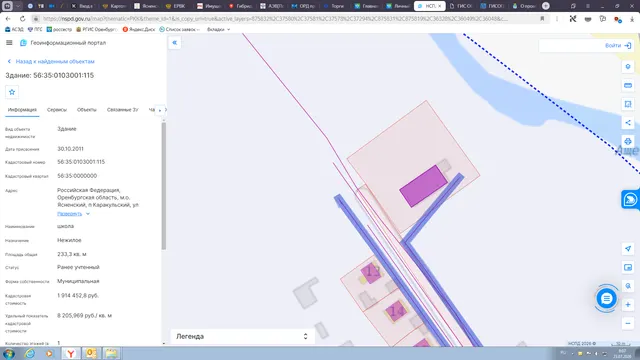Click the cadastral value 1 914 452,8 руб.

(78, 296)
